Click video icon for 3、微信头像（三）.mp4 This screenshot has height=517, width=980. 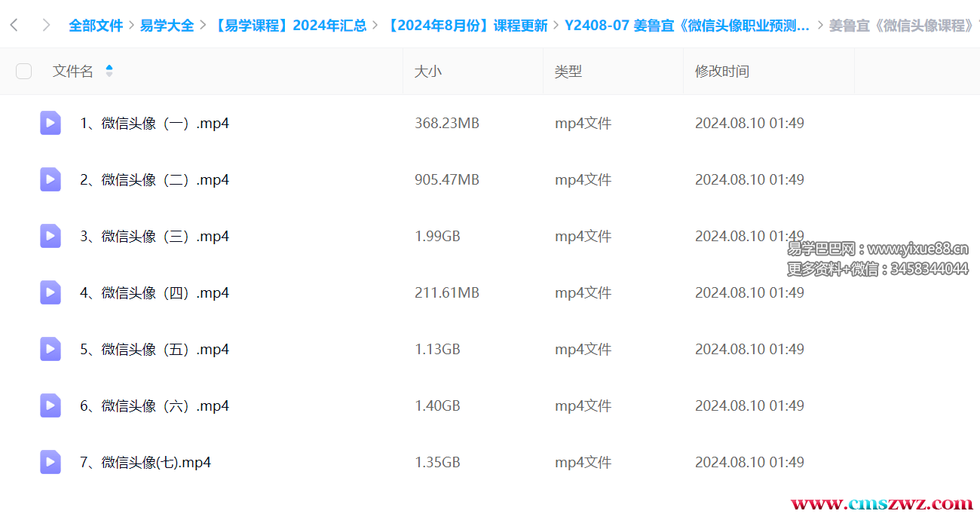point(51,236)
